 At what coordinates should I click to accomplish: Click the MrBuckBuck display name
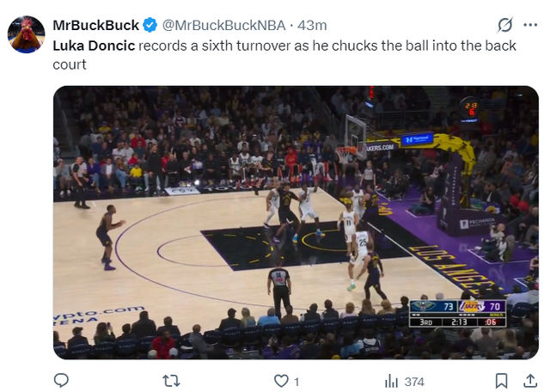[x=95, y=25]
